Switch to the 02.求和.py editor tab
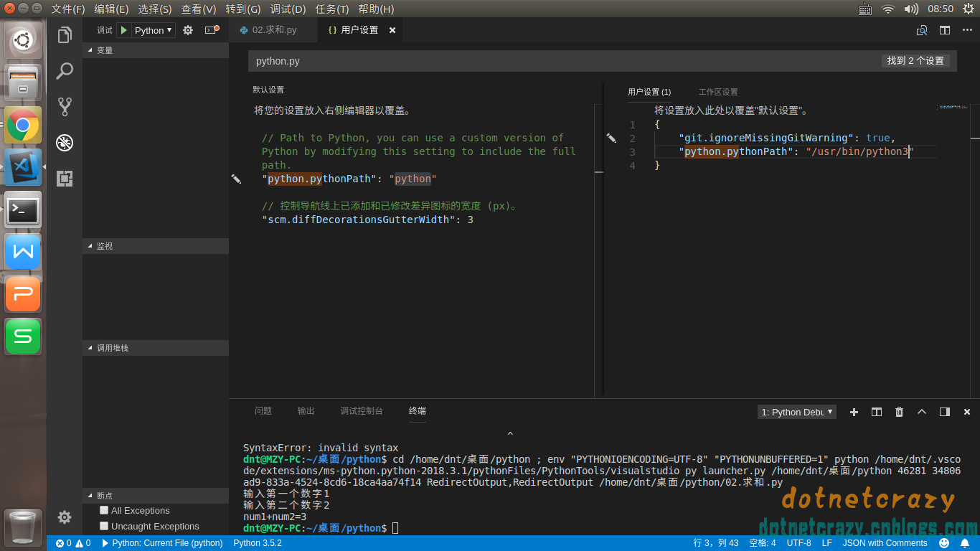980x551 pixels. 275,30
